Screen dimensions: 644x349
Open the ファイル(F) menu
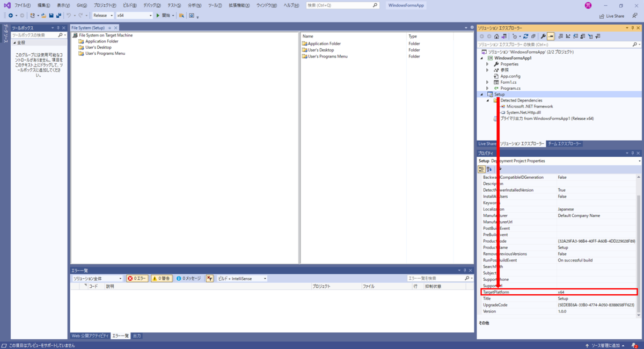(x=22, y=5)
